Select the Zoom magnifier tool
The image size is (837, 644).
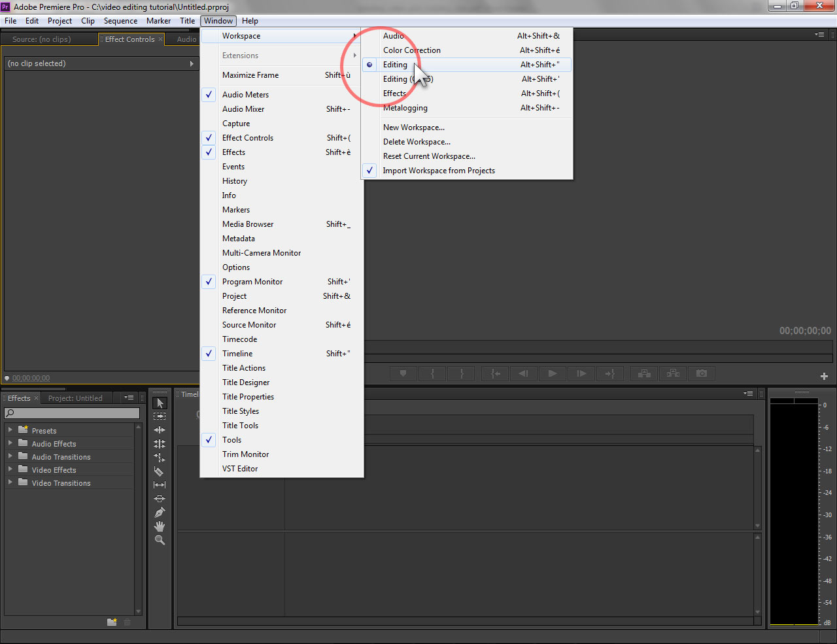[160, 540]
